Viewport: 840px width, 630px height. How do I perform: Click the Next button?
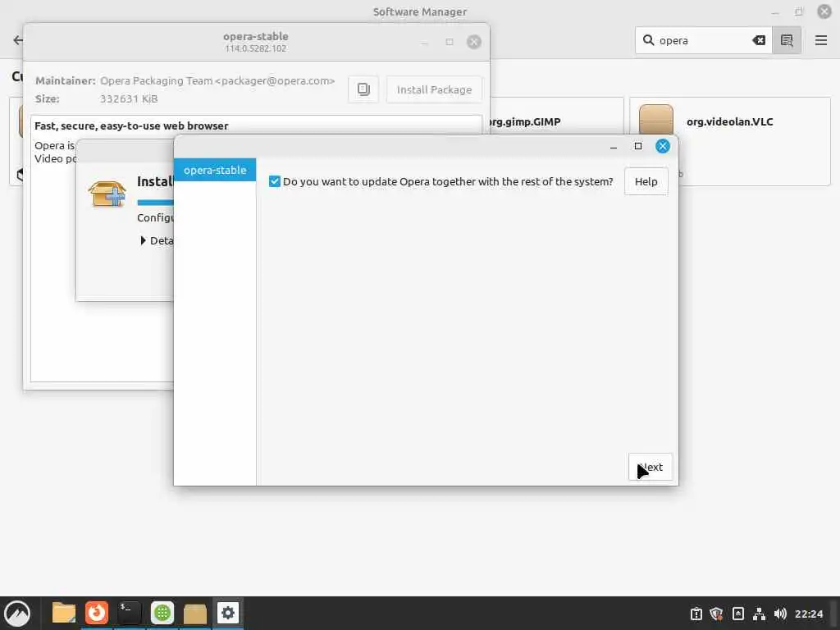click(x=651, y=467)
